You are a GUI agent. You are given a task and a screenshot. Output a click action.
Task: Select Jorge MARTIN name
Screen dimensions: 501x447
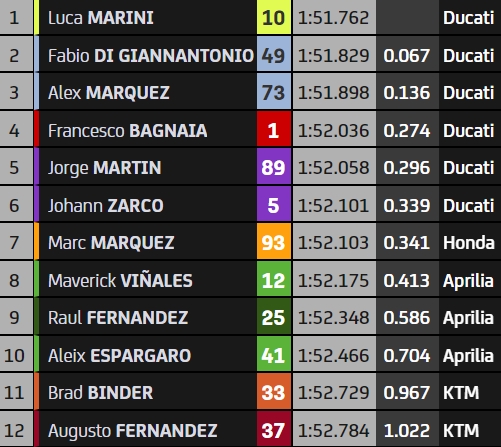click(105, 168)
